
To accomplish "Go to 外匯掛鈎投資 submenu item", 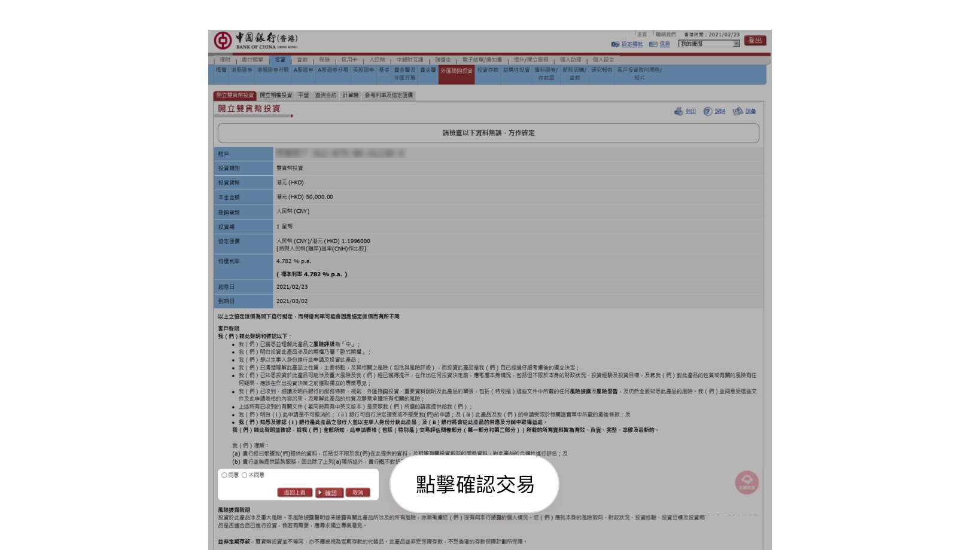I will tap(456, 75).
